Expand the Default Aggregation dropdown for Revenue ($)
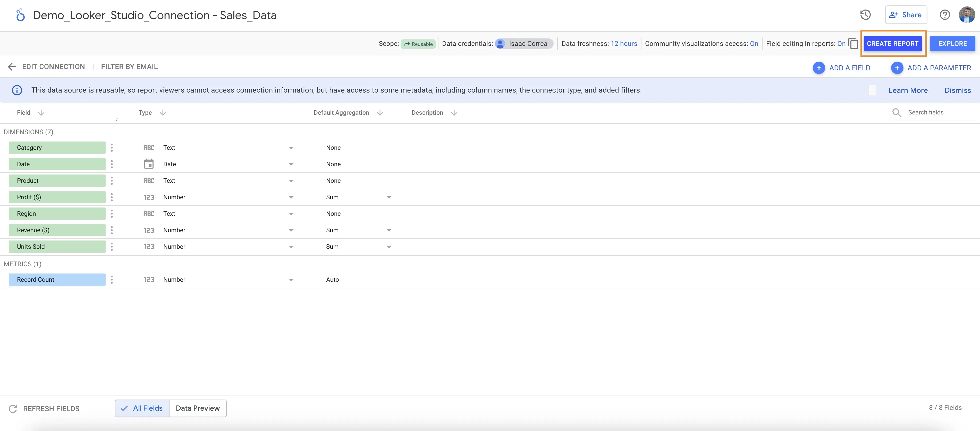 point(388,230)
